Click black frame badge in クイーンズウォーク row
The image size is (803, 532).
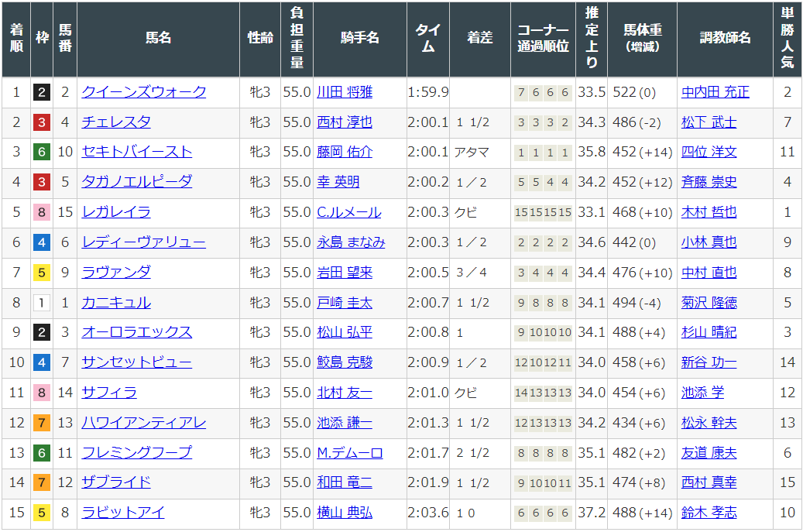[42, 92]
